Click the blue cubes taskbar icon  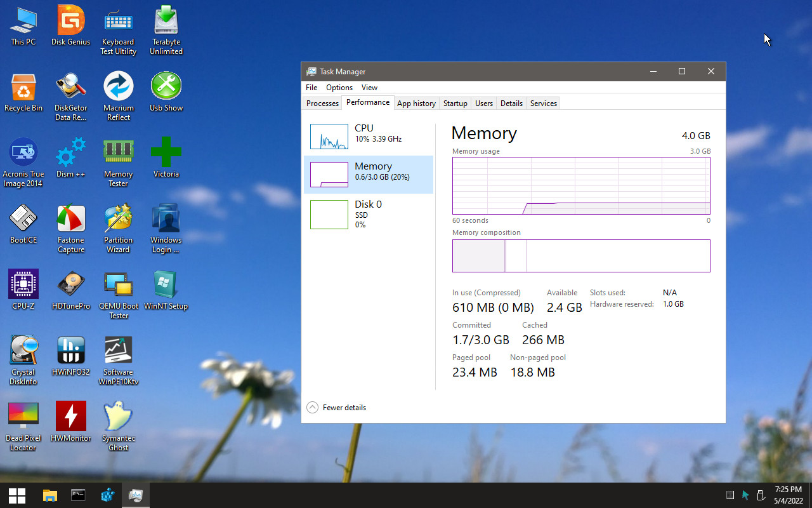pyautogui.click(x=107, y=495)
